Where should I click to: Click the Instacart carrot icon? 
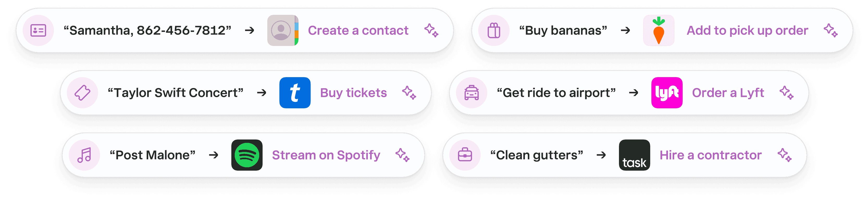tap(658, 30)
